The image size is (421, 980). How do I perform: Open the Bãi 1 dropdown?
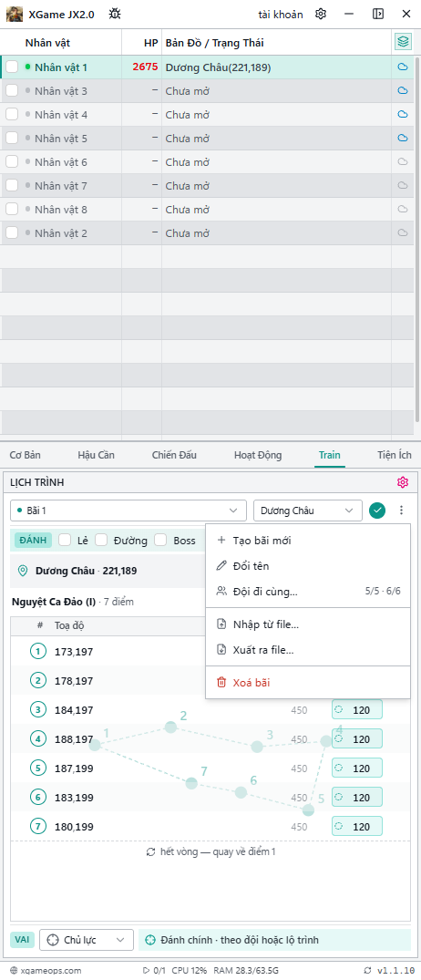pyautogui.click(x=128, y=510)
